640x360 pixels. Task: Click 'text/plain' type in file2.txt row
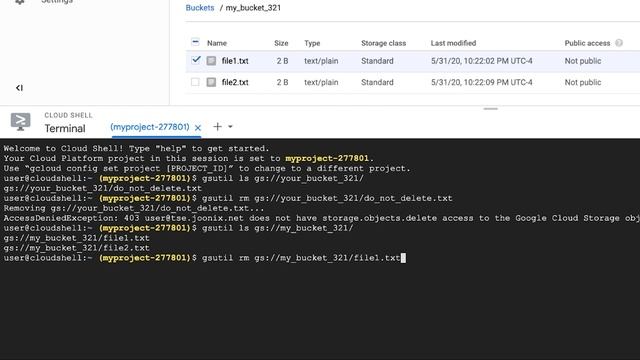point(321,82)
